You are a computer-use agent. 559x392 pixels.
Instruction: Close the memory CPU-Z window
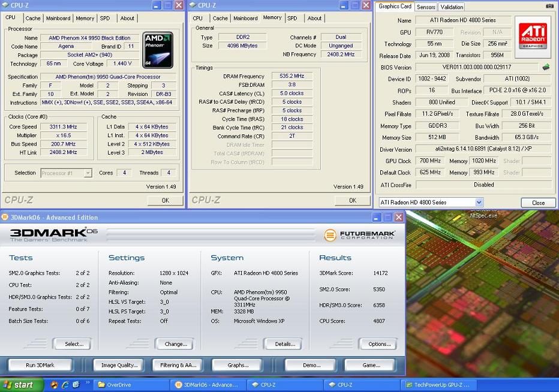click(366, 5)
